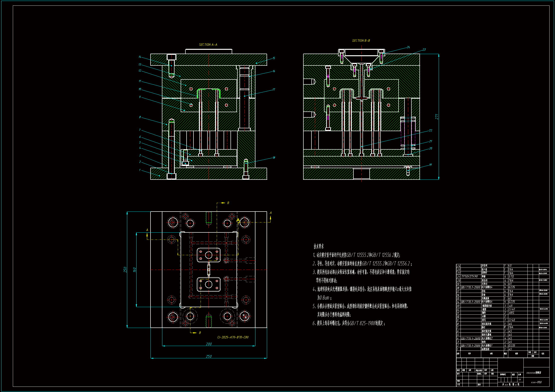Click balloon number 24 in Section B-B

click(x=408, y=47)
